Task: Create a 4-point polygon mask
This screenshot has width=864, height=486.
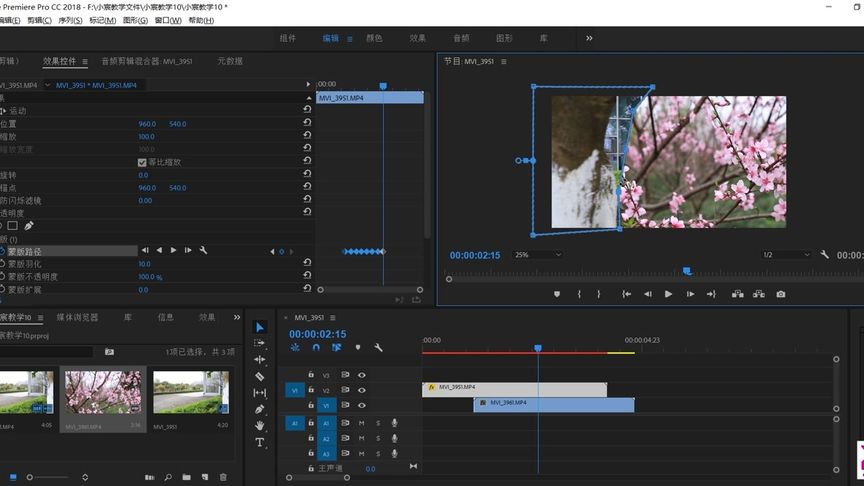Action: click(x=13, y=225)
